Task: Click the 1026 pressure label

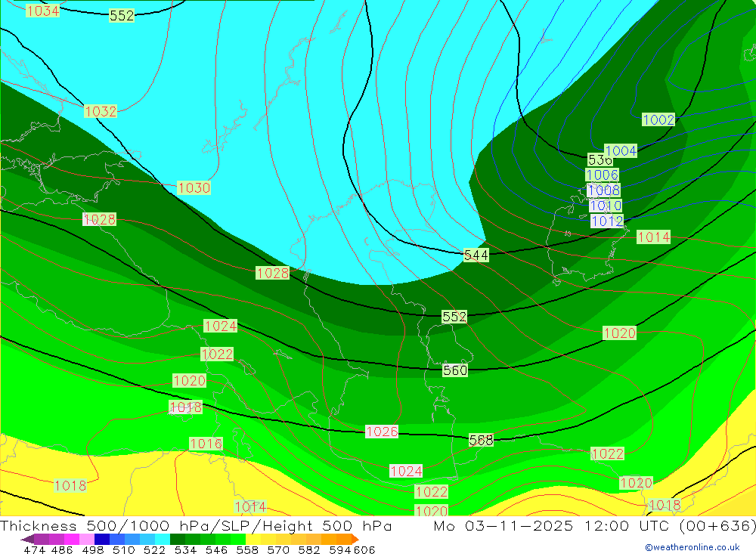Action: pos(382,431)
